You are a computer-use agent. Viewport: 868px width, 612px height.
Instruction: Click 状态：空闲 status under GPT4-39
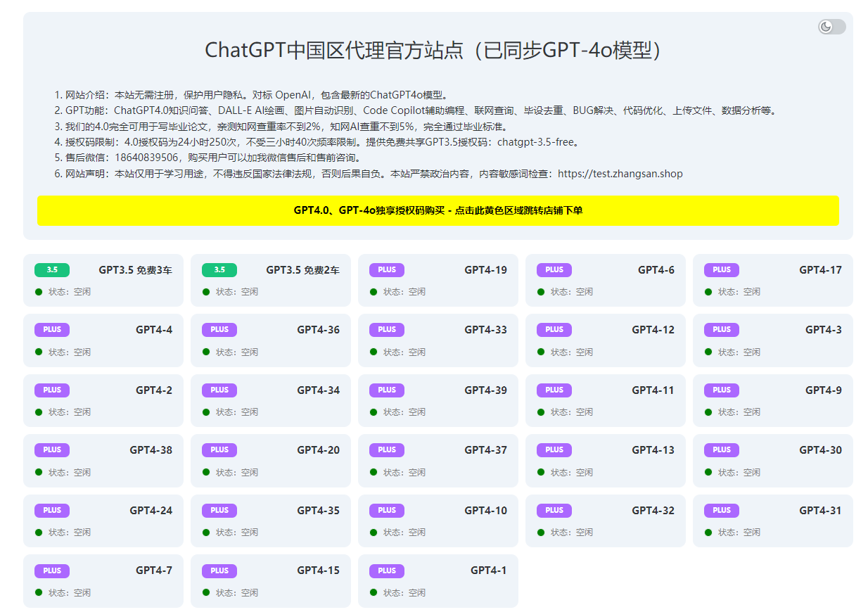coord(404,412)
